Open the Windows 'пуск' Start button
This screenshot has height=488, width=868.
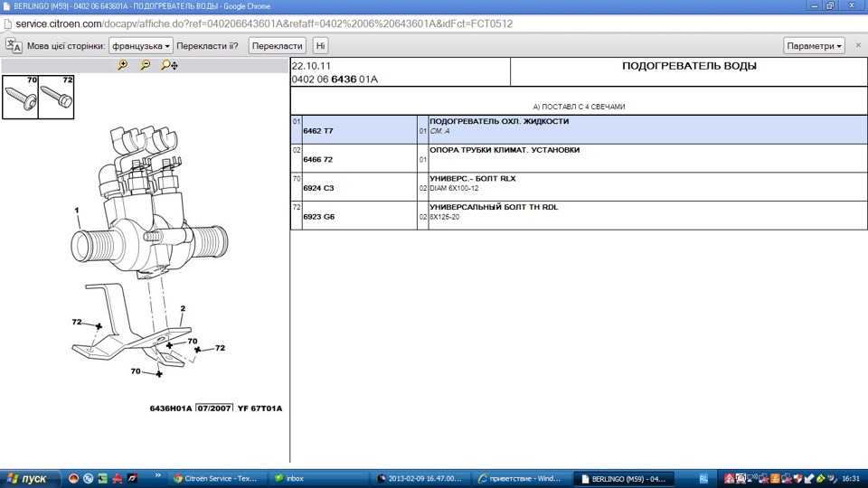[x=31, y=479]
